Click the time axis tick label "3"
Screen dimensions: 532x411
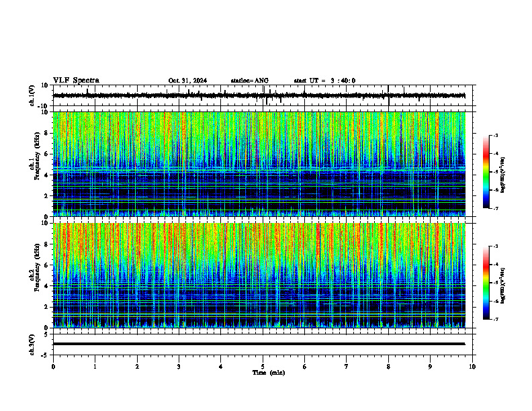point(179,367)
